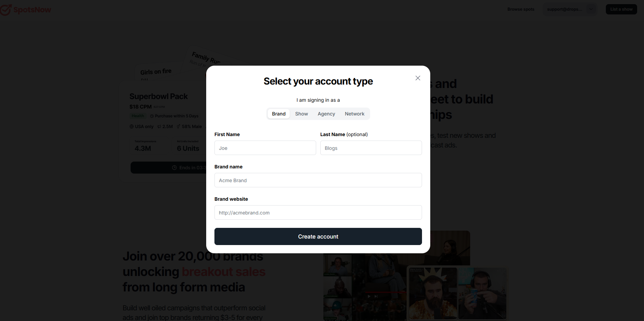Click the clock icon beside Ends in countdown
The width and height of the screenshot is (644, 321).
pyautogui.click(x=174, y=168)
